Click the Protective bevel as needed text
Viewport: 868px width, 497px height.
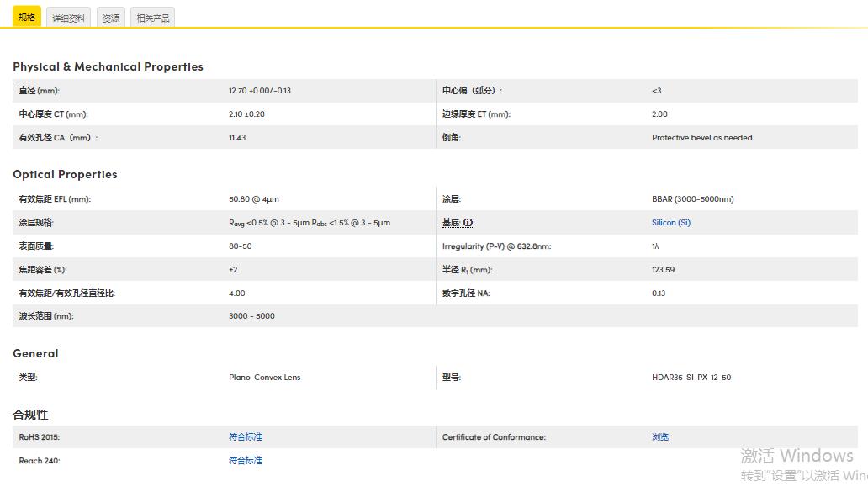coord(701,138)
